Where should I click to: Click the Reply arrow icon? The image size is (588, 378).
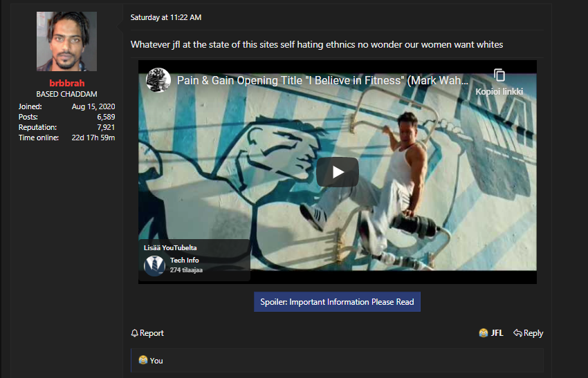[517, 332]
